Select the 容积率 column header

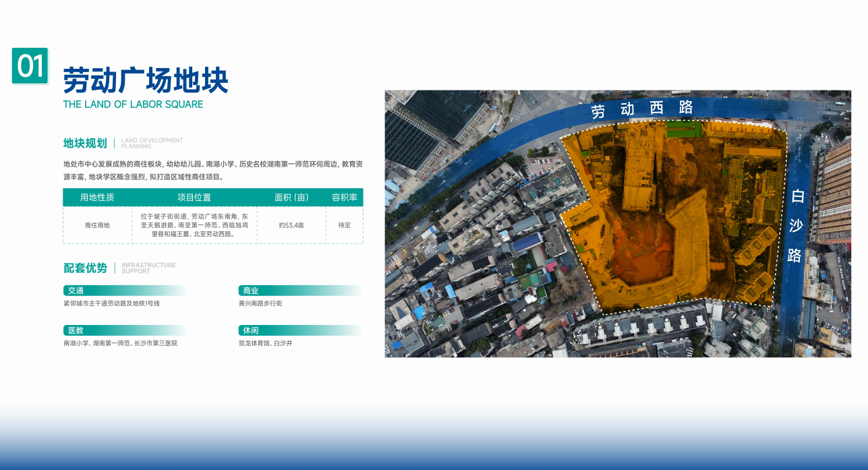click(x=345, y=198)
